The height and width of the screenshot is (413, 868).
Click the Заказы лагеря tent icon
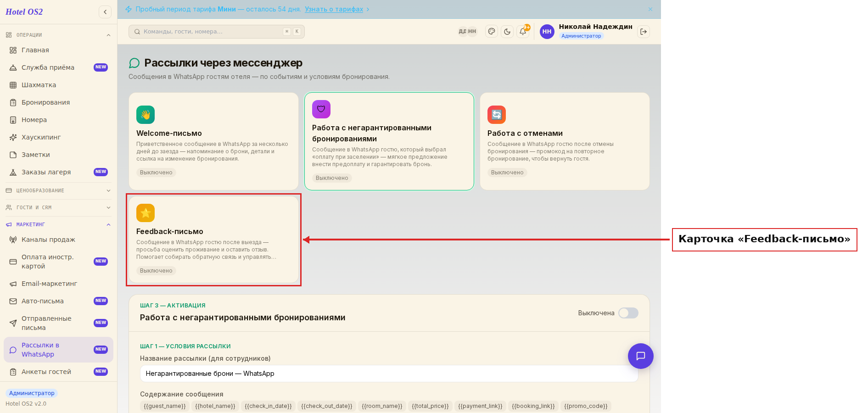[13, 172]
